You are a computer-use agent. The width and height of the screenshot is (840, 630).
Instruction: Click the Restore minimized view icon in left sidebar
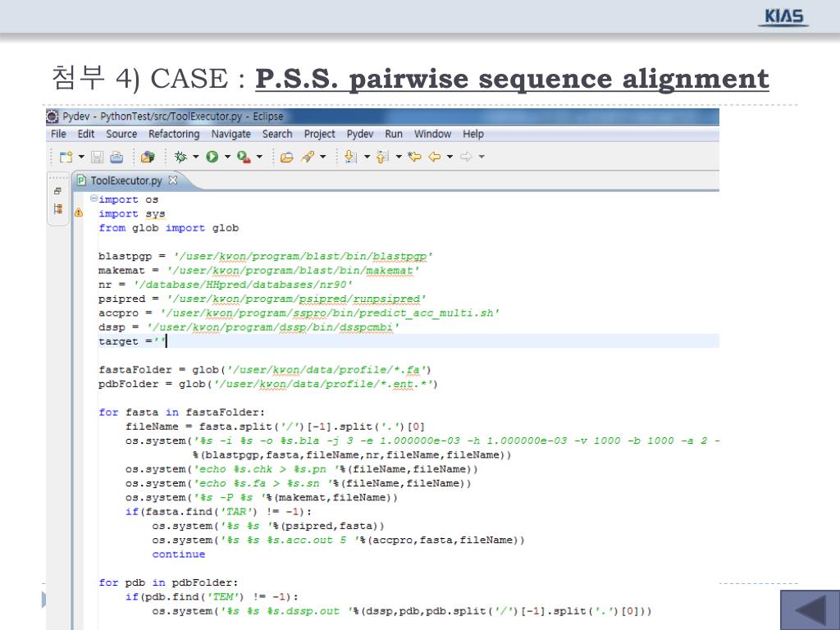57,190
